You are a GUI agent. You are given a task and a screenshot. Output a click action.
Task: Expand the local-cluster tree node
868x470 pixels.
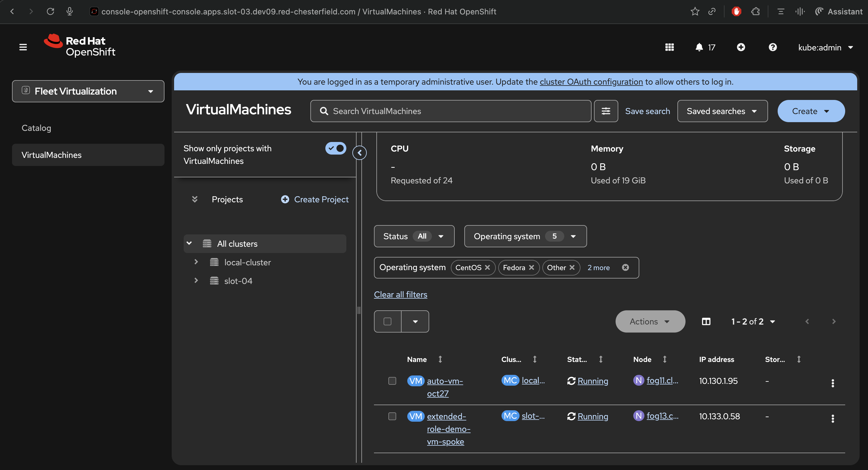[x=196, y=262]
